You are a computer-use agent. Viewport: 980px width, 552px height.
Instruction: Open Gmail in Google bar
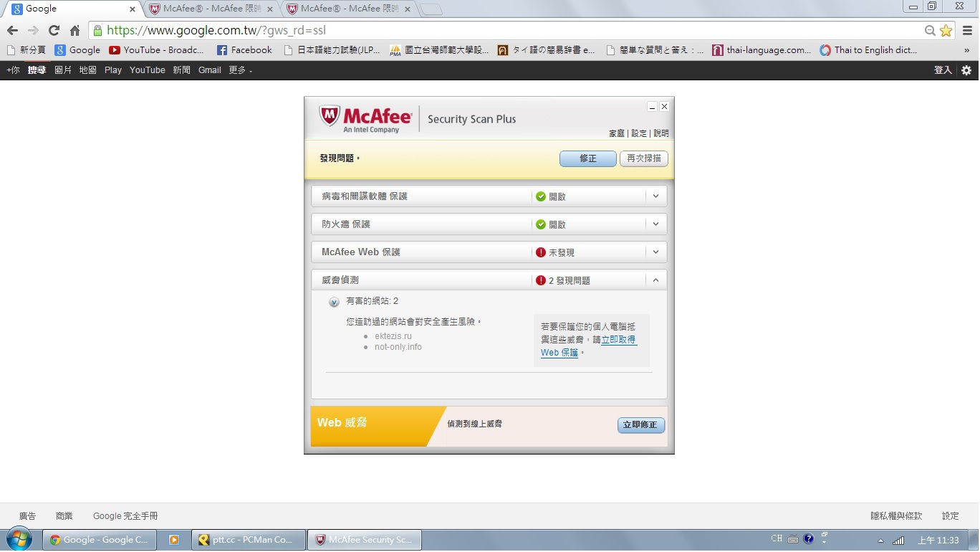[x=209, y=70]
